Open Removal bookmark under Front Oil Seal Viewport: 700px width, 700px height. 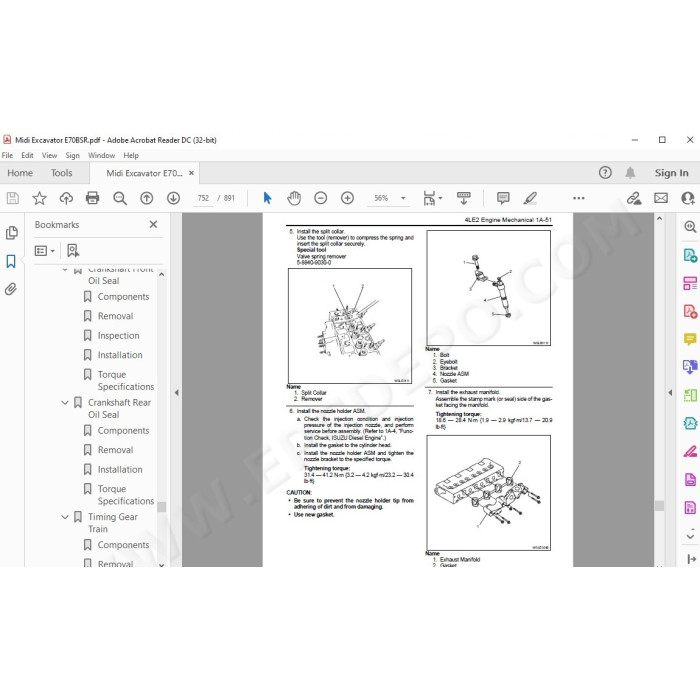click(x=115, y=316)
